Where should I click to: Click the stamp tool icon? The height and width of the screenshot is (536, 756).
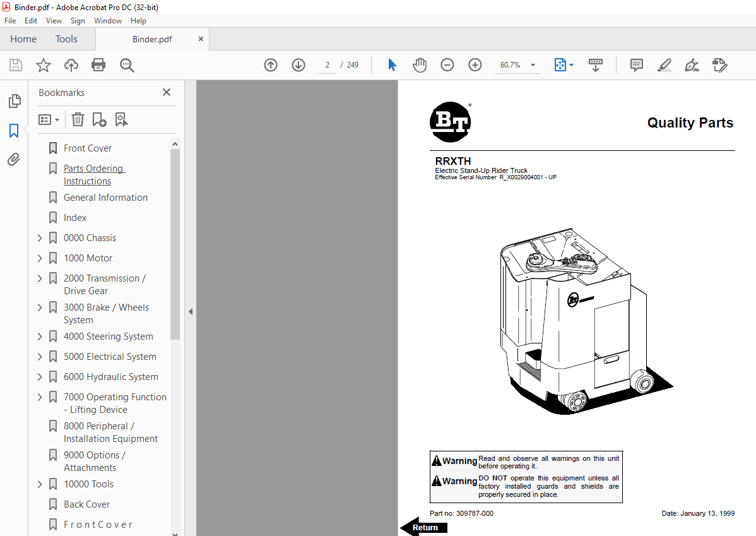click(720, 65)
